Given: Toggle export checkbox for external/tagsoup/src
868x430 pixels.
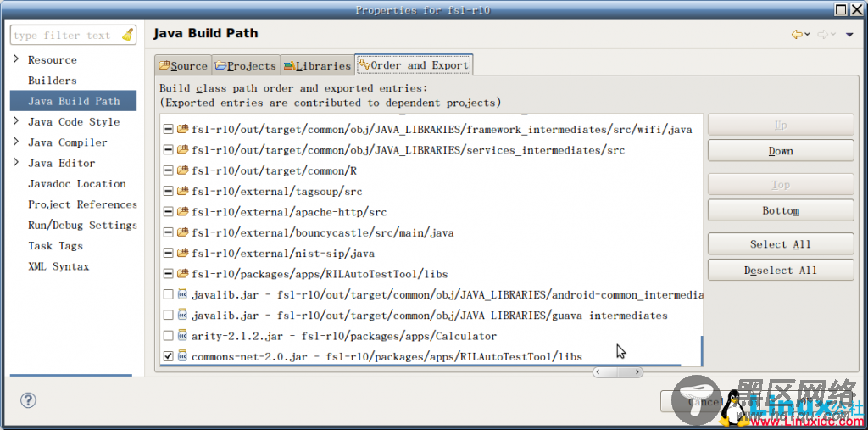Looking at the screenshot, I should pos(169,192).
